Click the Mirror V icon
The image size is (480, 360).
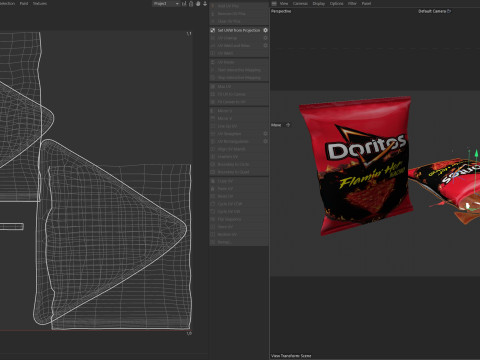(x=213, y=118)
